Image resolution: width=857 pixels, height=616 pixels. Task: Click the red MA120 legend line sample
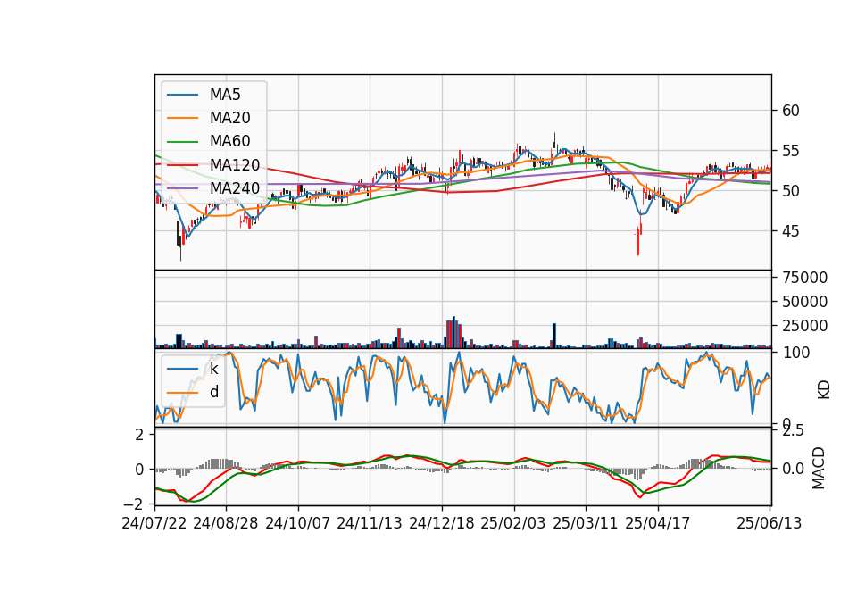[x=182, y=164]
